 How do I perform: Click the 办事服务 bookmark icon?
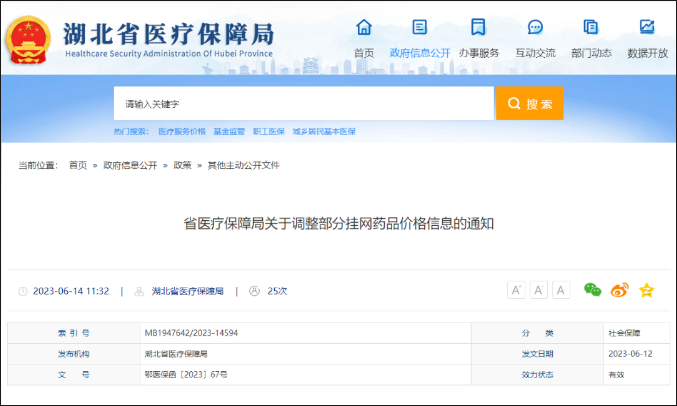click(478, 27)
